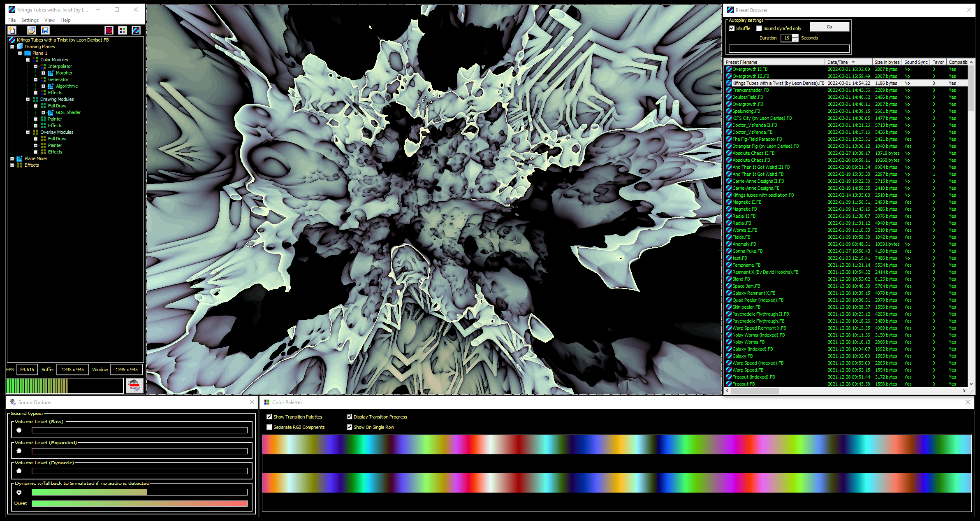Expand the Morpher tree node
980x521 pixels.
point(43,73)
